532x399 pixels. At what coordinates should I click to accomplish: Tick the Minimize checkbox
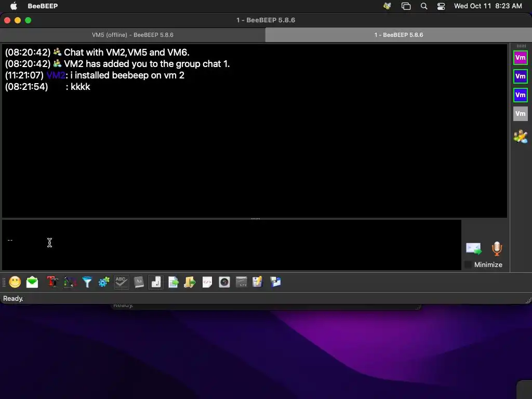click(468, 264)
